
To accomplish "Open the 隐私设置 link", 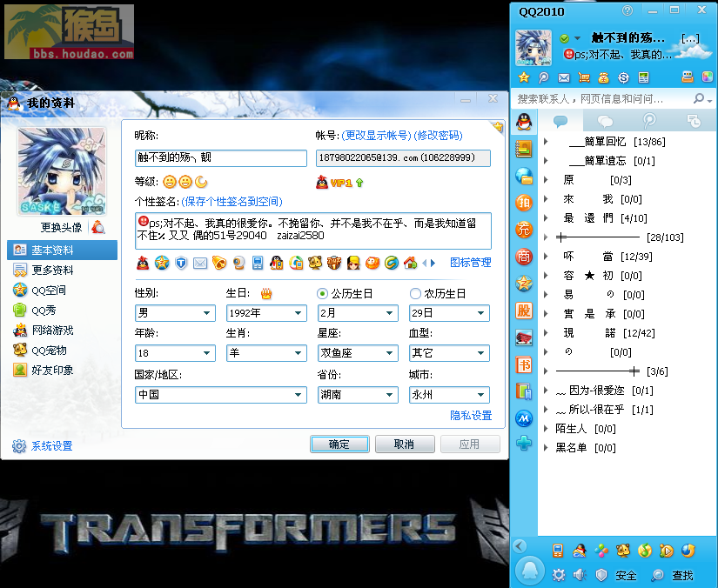I will [x=471, y=416].
